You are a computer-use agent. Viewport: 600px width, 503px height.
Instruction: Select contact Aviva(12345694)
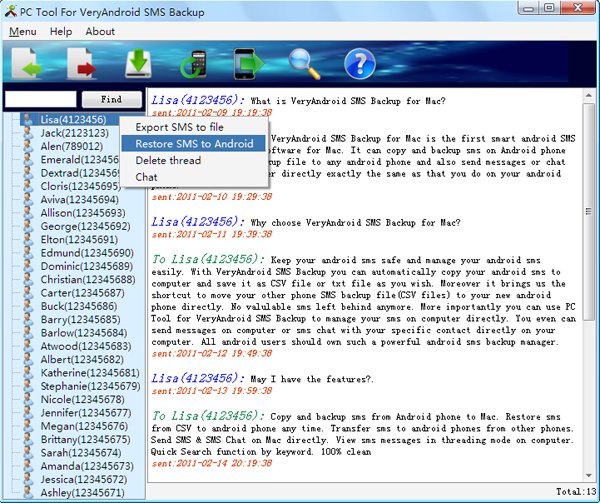click(x=80, y=200)
